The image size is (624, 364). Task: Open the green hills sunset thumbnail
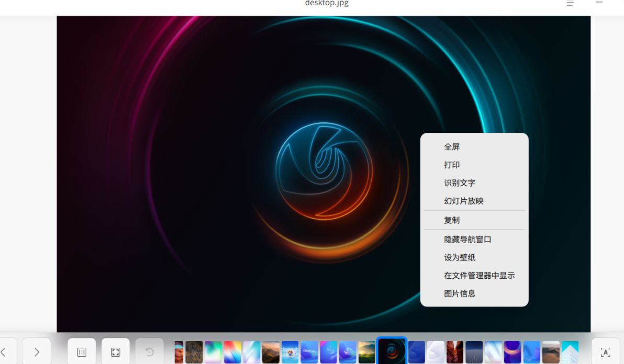[x=366, y=352]
